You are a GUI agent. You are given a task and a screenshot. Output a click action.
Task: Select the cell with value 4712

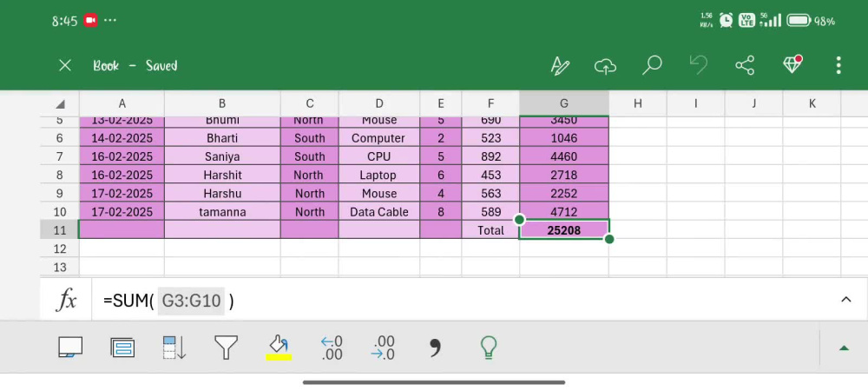[x=564, y=211]
